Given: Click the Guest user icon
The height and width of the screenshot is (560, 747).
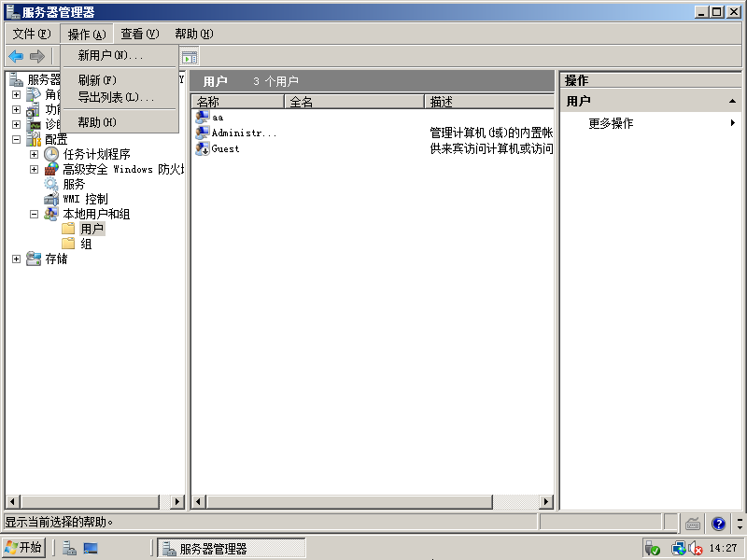Looking at the screenshot, I should 203,148.
